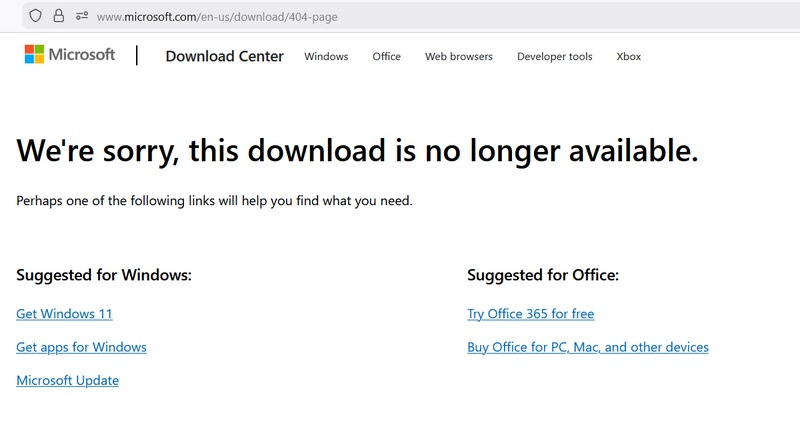Select Xbox in the top navigation
The image size is (800, 433).
pyautogui.click(x=628, y=57)
